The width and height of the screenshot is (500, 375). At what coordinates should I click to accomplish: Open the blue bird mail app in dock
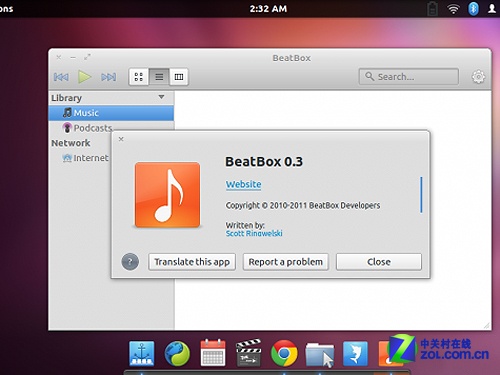pyautogui.click(x=355, y=353)
